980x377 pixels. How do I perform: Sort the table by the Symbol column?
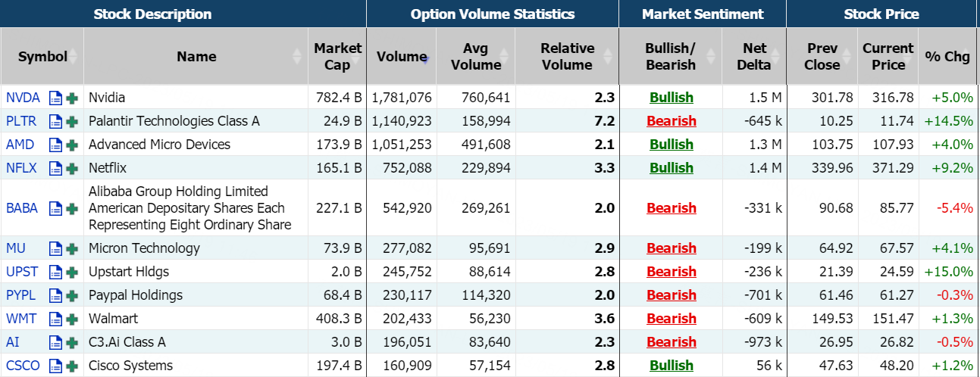point(42,56)
